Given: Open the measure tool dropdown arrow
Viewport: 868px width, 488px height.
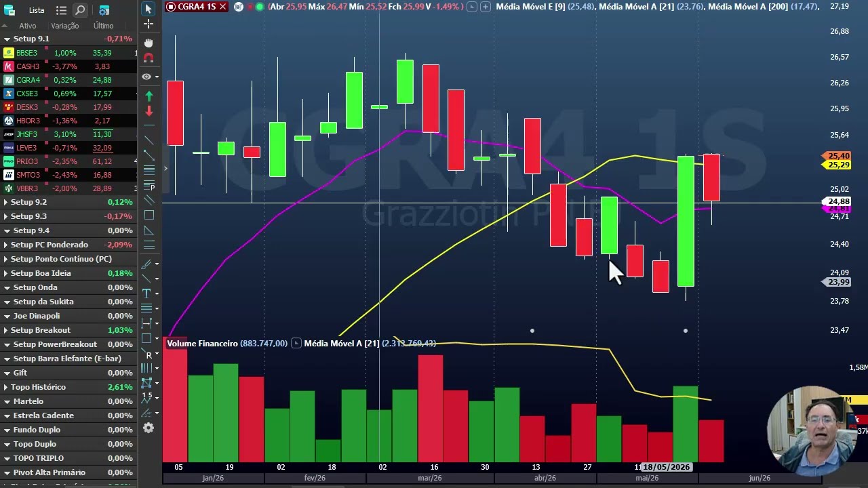Looking at the screenshot, I should (157, 324).
